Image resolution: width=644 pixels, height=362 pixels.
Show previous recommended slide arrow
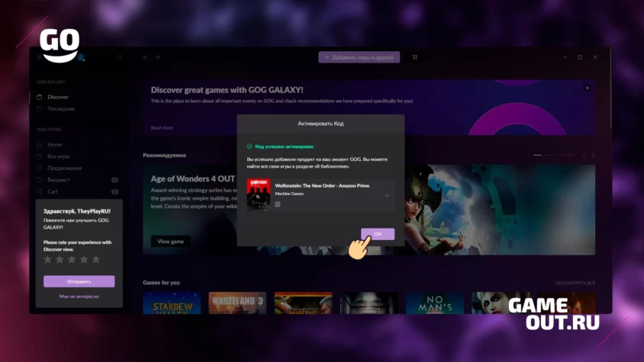[584, 155]
